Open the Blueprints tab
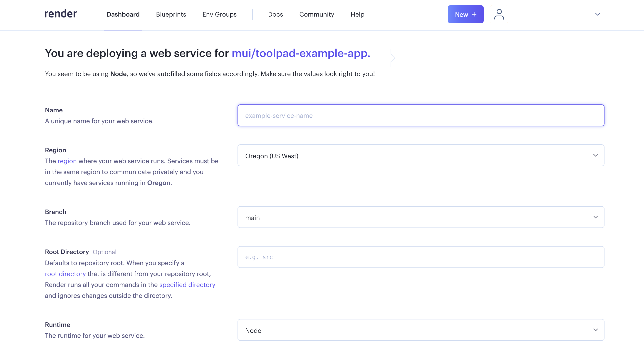Image resolution: width=644 pixels, height=356 pixels. [171, 14]
